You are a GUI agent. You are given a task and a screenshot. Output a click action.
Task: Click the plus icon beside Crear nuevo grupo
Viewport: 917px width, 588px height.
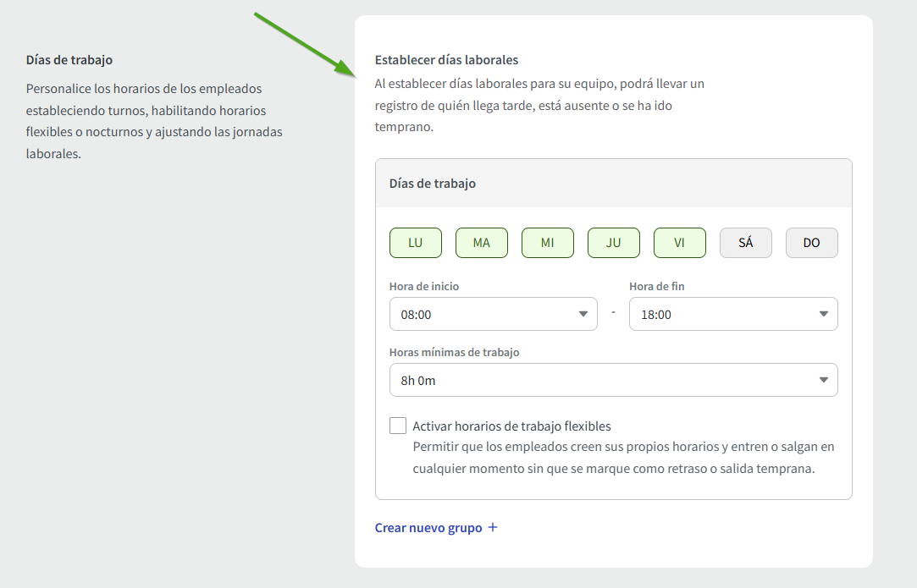[493, 528]
